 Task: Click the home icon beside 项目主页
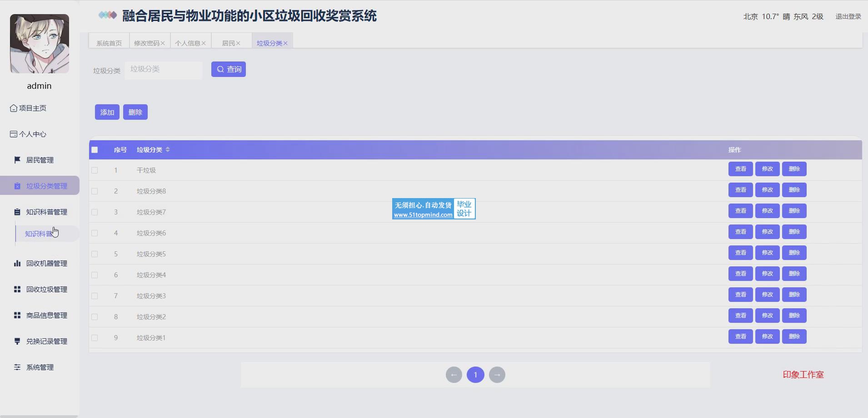(14, 108)
